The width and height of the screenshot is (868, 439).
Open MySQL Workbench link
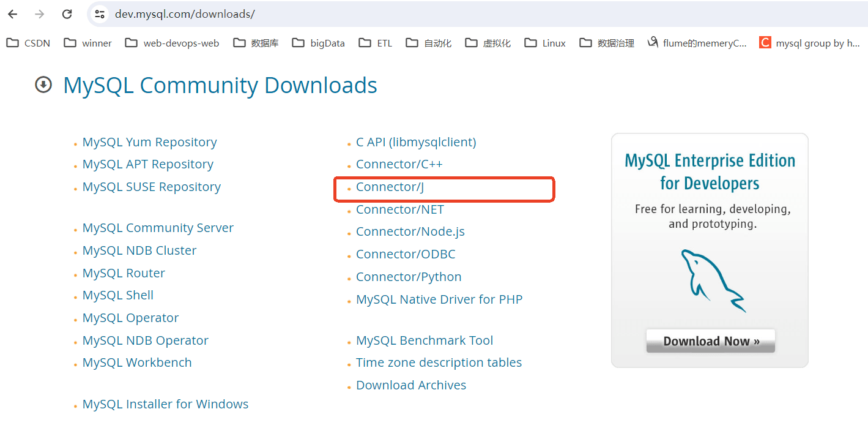tap(137, 362)
